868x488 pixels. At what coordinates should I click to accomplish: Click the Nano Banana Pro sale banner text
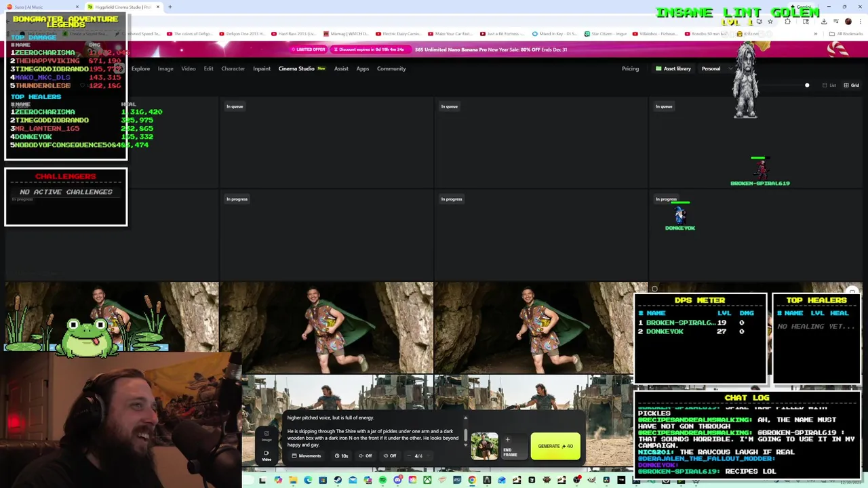point(491,49)
